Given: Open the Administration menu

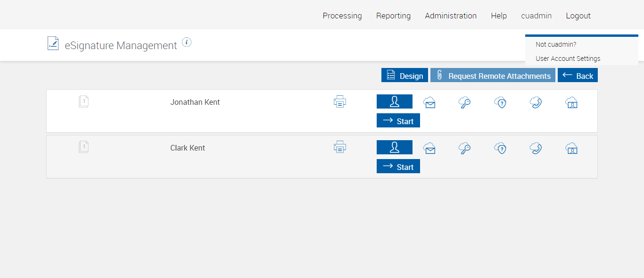Looking at the screenshot, I should [451, 16].
